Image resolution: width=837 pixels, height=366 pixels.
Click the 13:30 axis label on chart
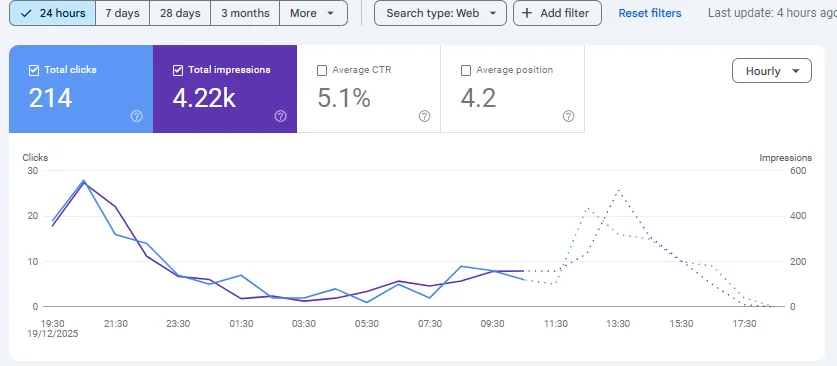point(618,324)
